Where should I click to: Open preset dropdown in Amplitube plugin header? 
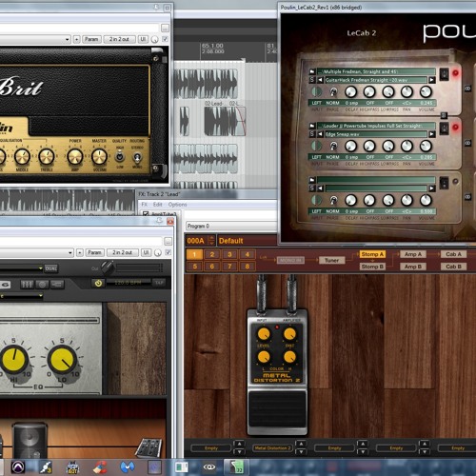click(70, 252)
